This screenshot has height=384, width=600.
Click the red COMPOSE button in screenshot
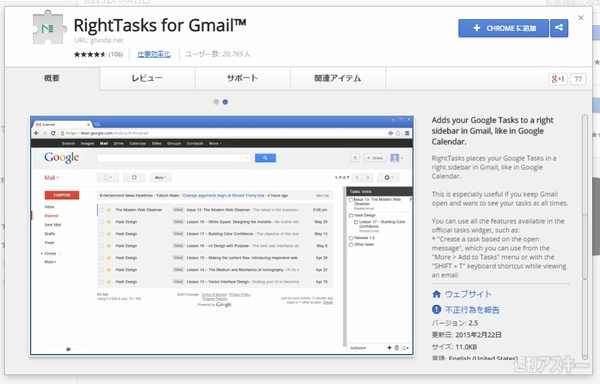click(x=62, y=195)
